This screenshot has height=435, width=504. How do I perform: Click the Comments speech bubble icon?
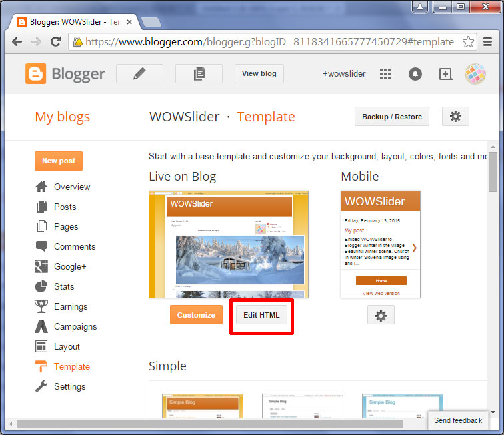click(41, 246)
